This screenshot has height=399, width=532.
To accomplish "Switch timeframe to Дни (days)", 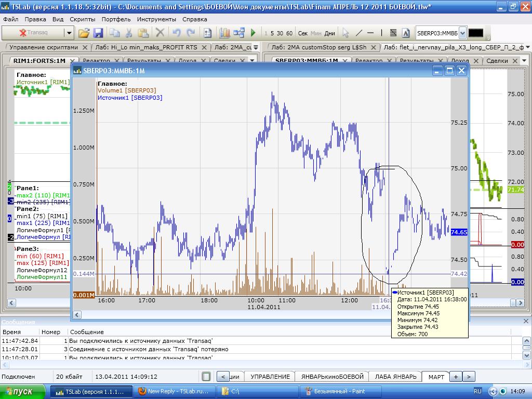I will coord(330,33).
